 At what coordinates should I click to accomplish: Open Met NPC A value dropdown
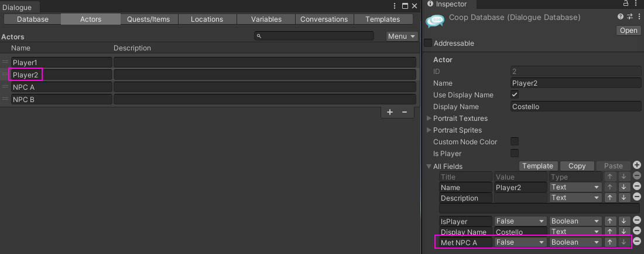click(x=520, y=242)
